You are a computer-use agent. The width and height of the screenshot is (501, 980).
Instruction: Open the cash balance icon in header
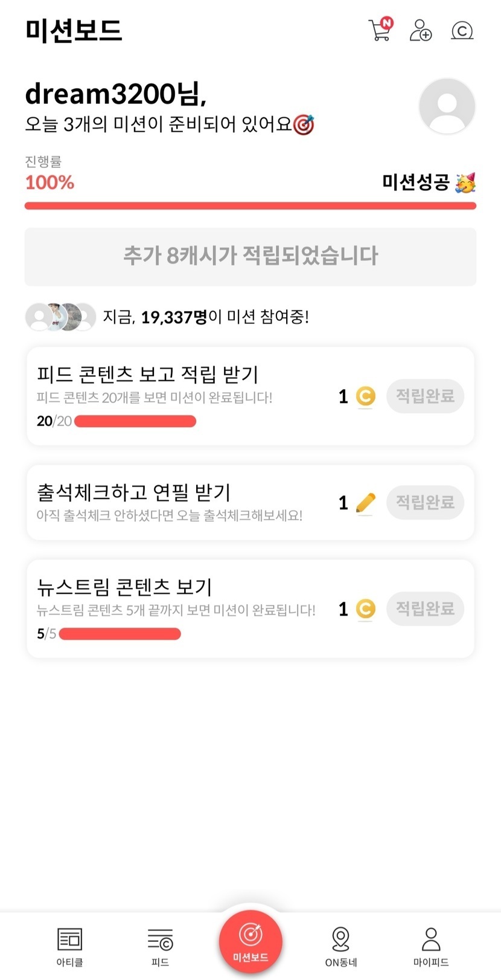coord(462,30)
